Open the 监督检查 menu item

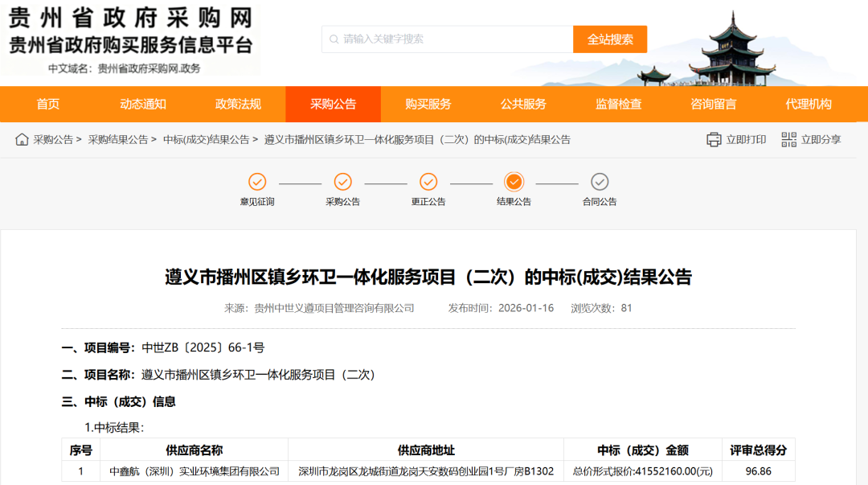click(619, 104)
